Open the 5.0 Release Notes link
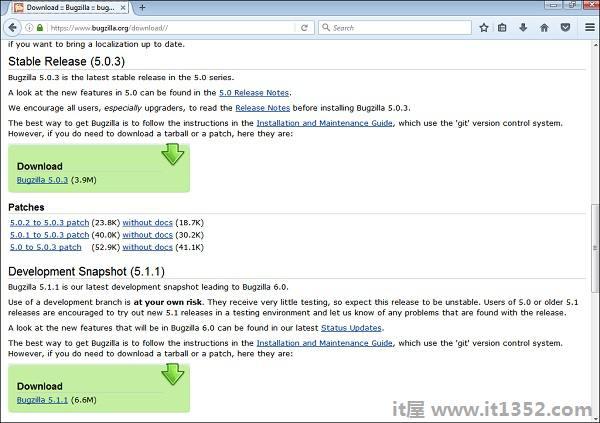This screenshot has width=600, height=423. pos(254,93)
